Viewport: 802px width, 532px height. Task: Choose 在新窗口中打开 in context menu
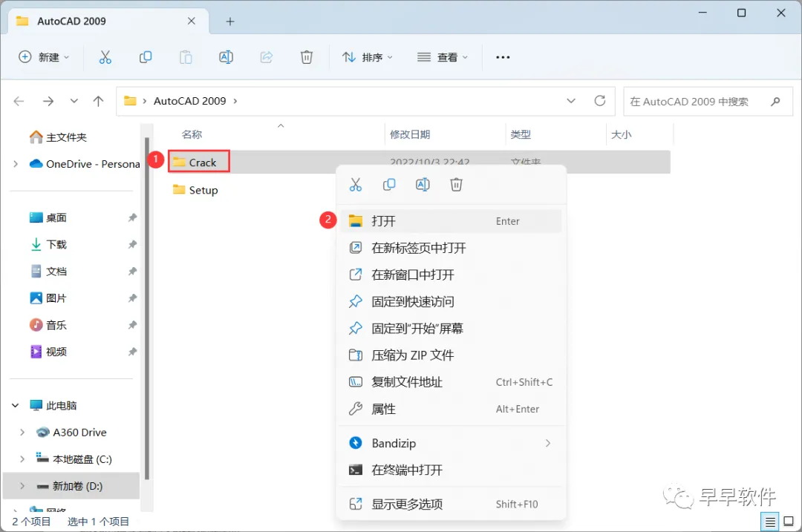(x=451, y=275)
